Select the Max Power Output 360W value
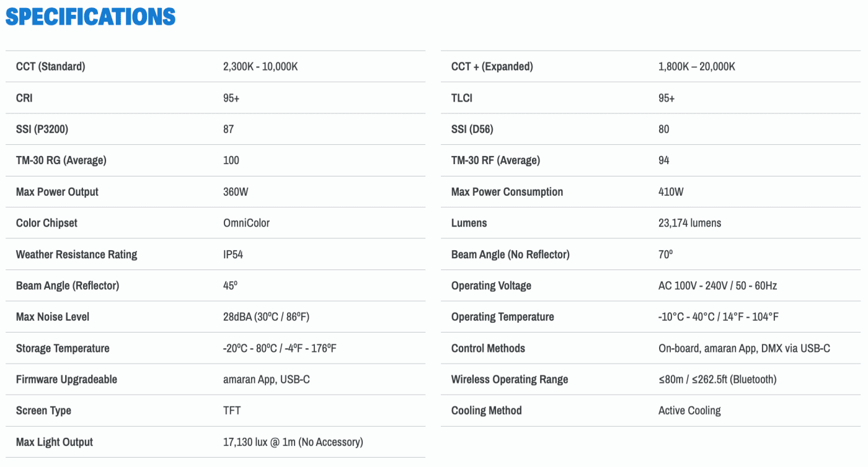The height and width of the screenshot is (467, 868). coord(236,192)
